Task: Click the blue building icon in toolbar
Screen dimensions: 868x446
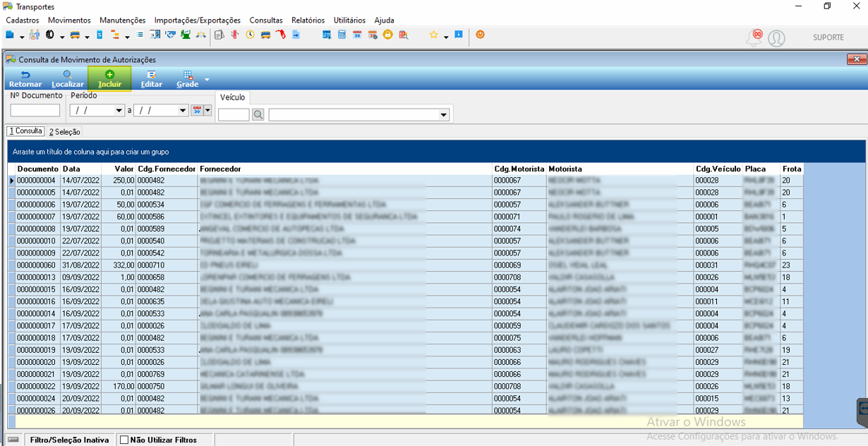Action: [x=9, y=35]
